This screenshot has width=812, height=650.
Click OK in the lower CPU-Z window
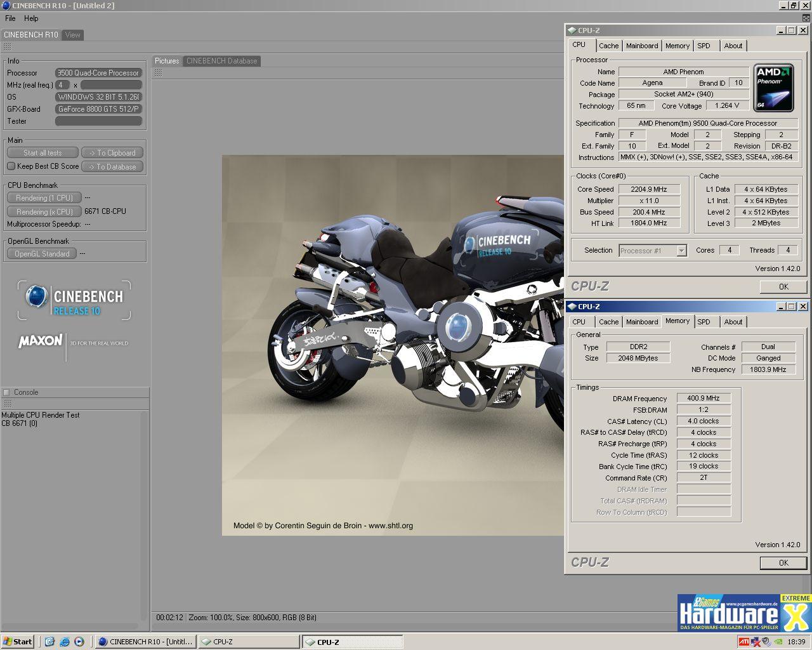click(x=783, y=563)
